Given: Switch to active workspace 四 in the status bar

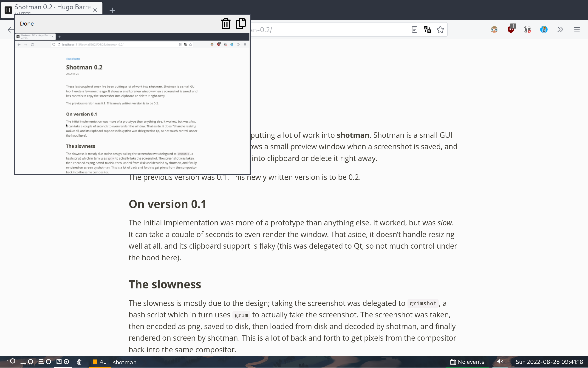Looking at the screenshot, I should (x=63, y=362).
